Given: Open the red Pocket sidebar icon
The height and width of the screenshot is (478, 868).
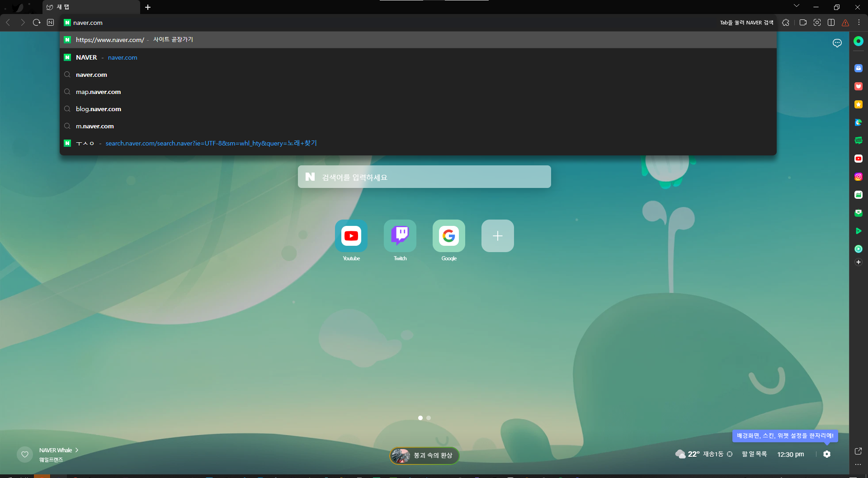Looking at the screenshot, I should tap(859, 86).
